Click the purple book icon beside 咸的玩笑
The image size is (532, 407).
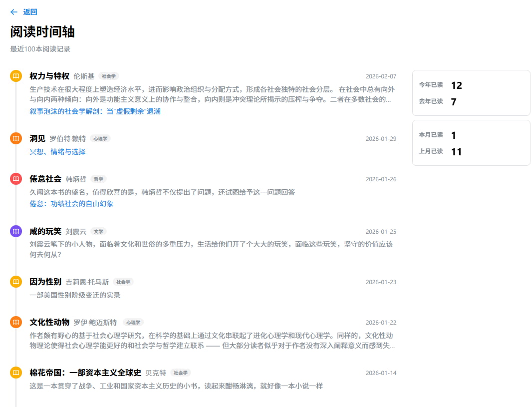click(16, 231)
